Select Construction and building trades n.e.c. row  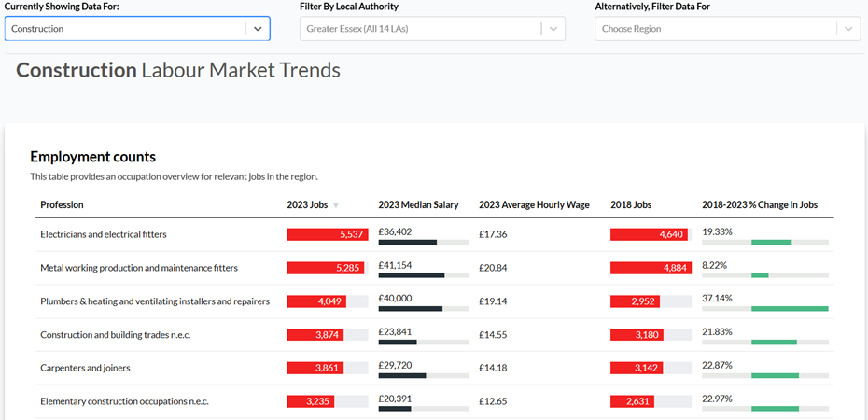[x=116, y=334]
